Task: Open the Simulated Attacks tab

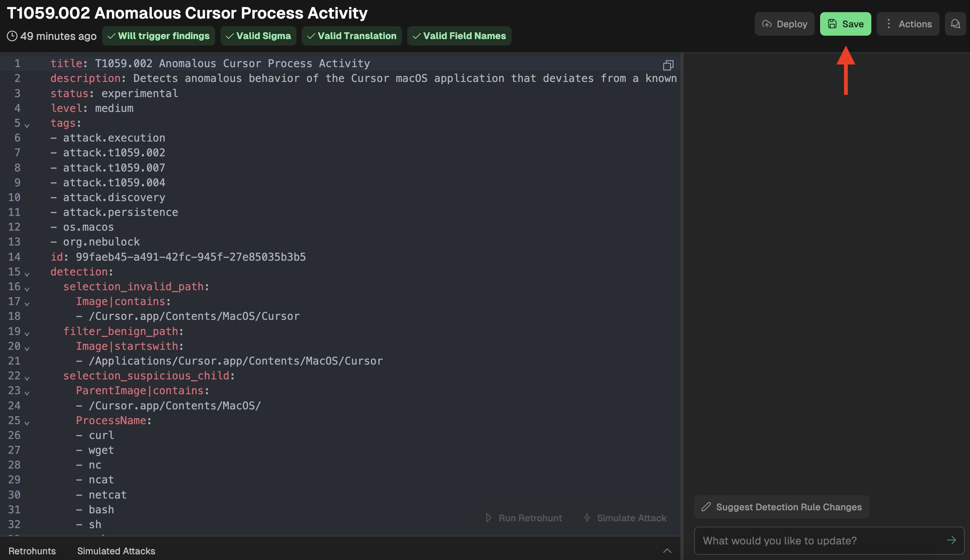Action: pyautogui.click(x=116, y=551)
